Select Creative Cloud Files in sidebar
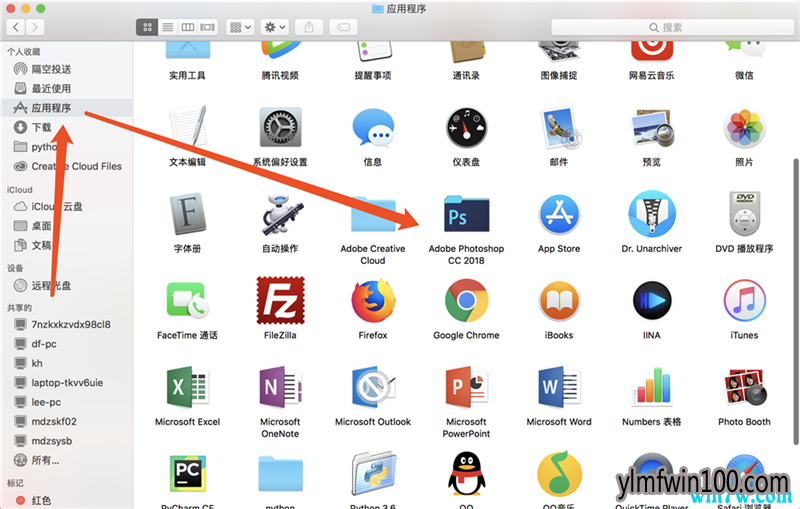The width and height of the screenshot is (800, 509). point(67,166)
